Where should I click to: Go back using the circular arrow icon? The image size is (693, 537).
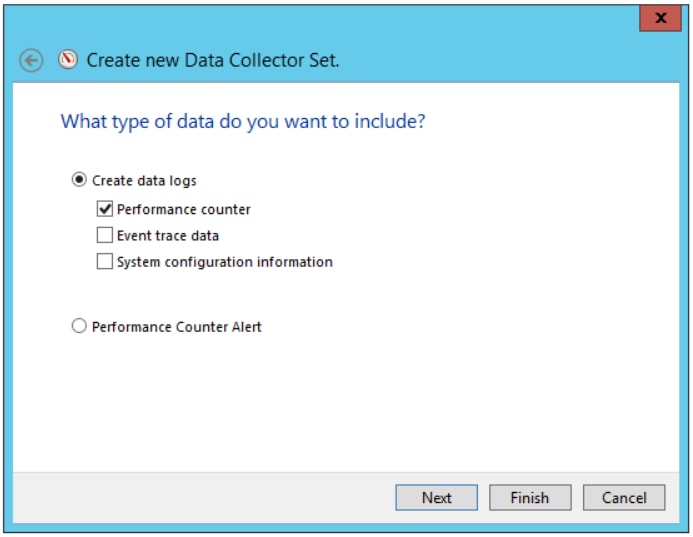31,60
